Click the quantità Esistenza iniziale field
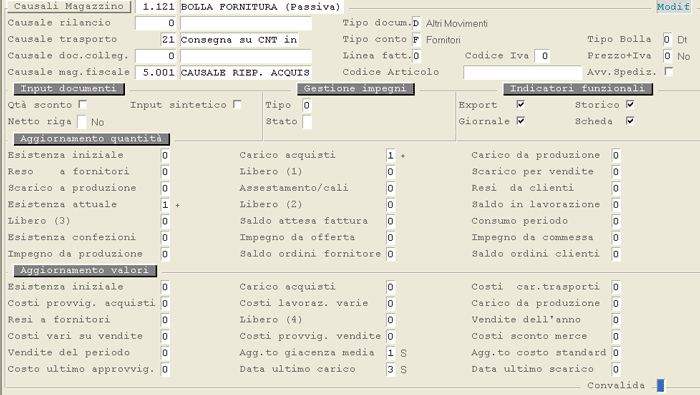 click(x=165, y=155)
